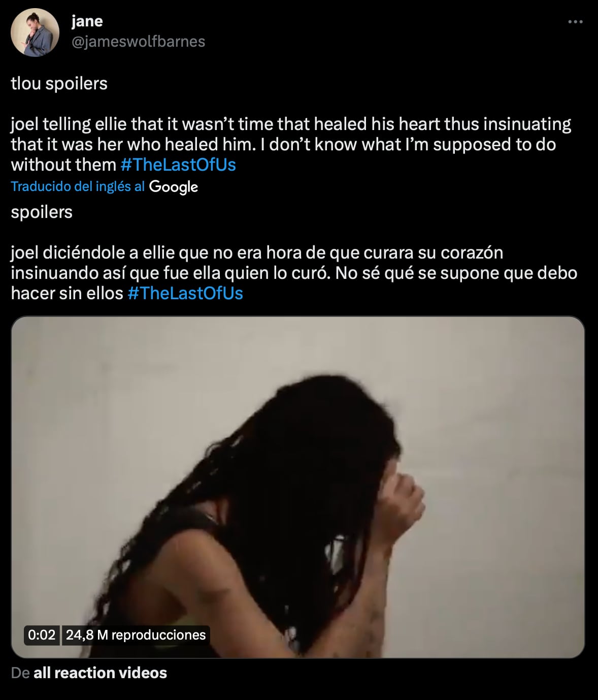Open jane's profile picture avatar

(x=35, y=33)
